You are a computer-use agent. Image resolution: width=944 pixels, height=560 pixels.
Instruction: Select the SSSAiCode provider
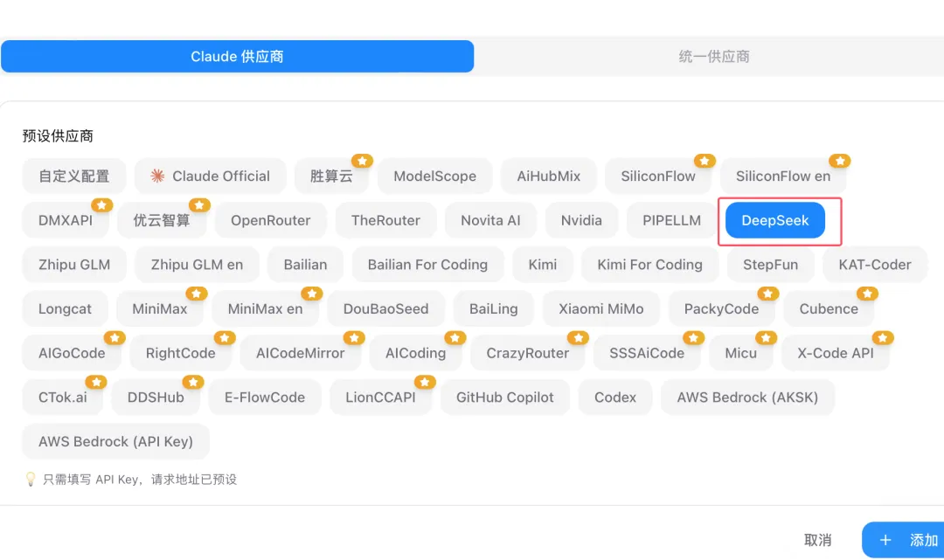(647, 353)
